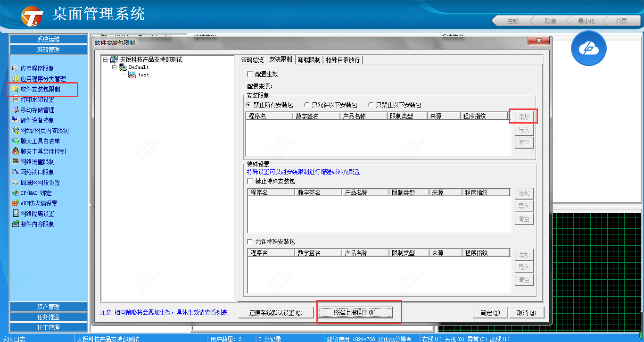Click 用户数量: 2 in the status bar
644x342 pixels.
pos(226,339)
